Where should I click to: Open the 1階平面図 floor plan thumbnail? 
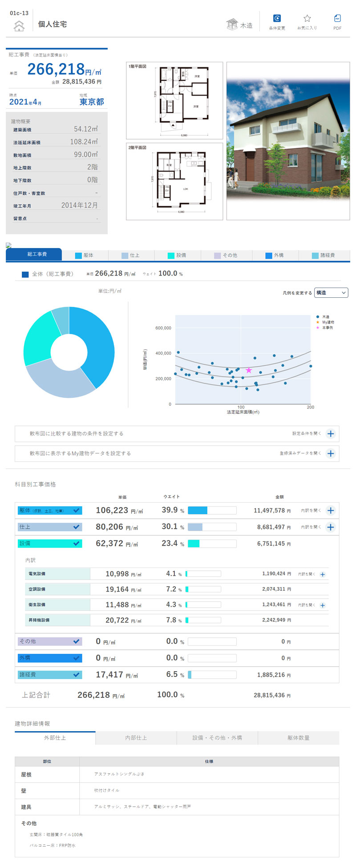pyautogui.click(x=174, y=100)
